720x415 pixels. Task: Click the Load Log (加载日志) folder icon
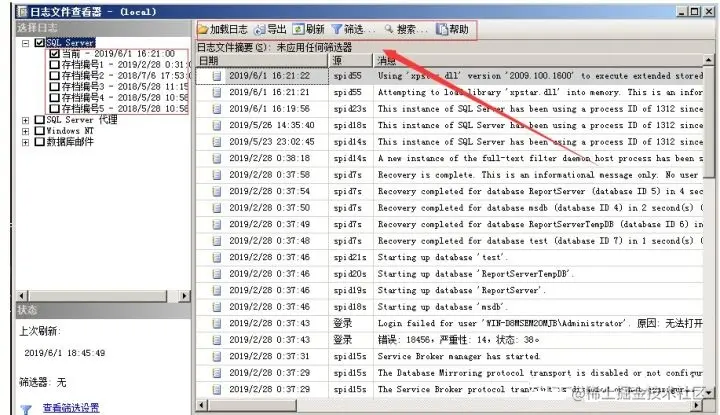[203, 29]
